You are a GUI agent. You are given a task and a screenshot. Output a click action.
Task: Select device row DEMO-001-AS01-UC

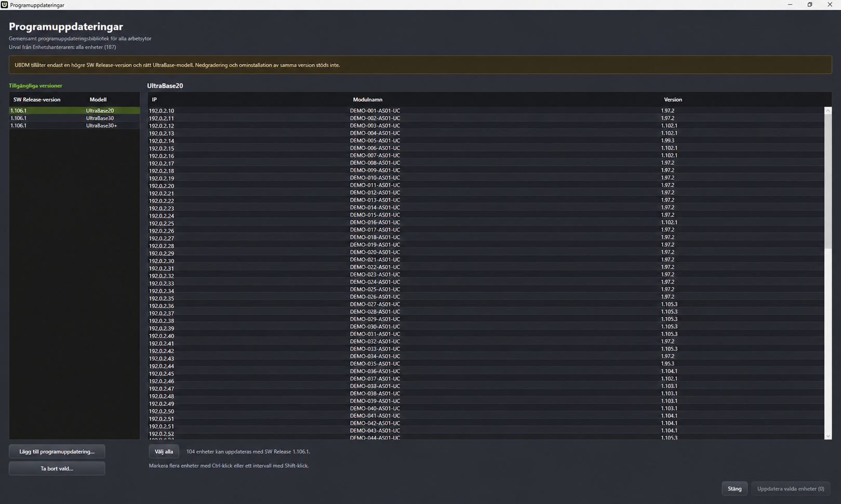pos(486,111)
